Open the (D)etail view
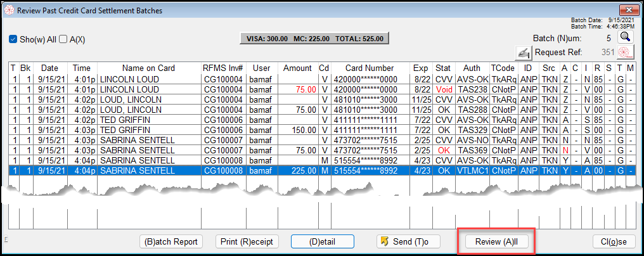 (x=322, y=241)
